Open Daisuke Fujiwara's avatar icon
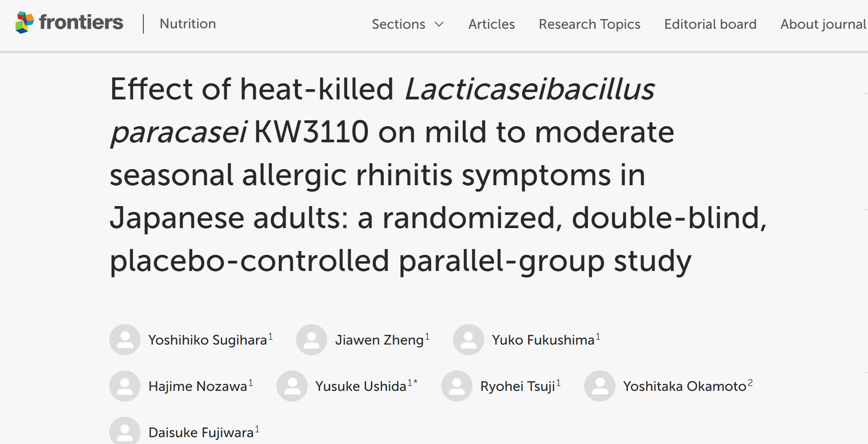 125,431
